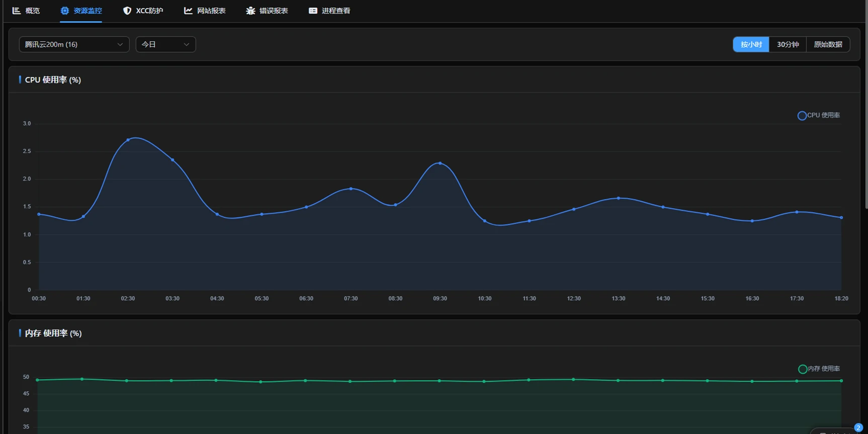Click the error report bug icon
The height and width of the screenshot is (434, 868).
click(x=250, y=11)
